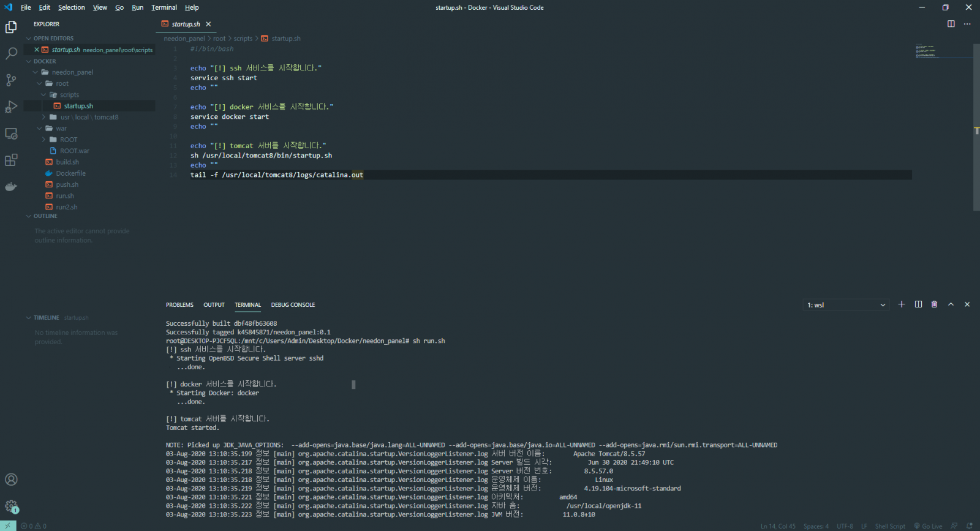Create a new terminal with plus icon
The image size is (980, 531).
coord(902,304)
